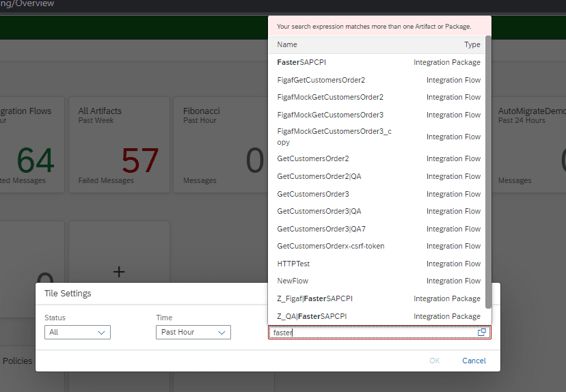Image resolution: width=566 pixels, height=392 pixels.
Task: Select GetCustomersOrder3 integration flow
Action: pos(378,194)
